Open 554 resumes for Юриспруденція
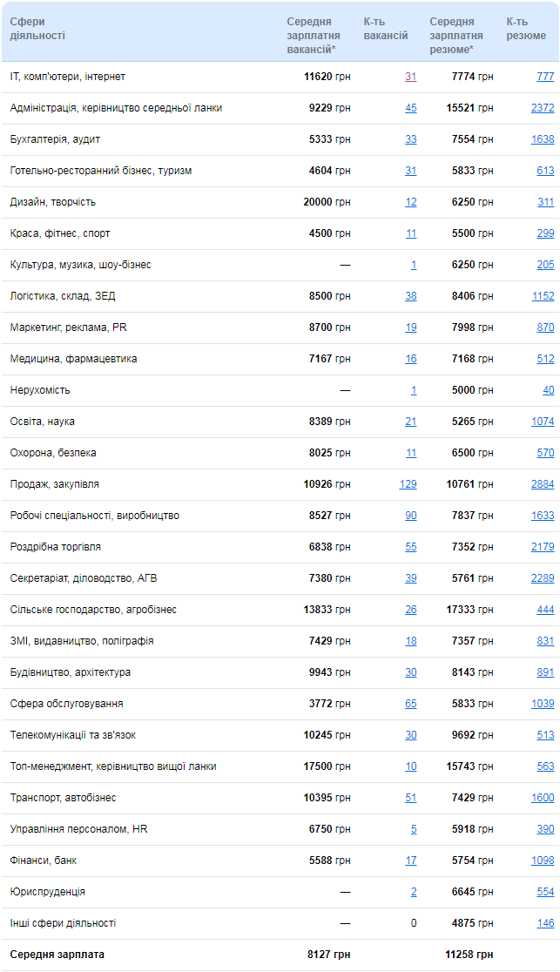The image size is (560, 972). click(x=545, y=891)
